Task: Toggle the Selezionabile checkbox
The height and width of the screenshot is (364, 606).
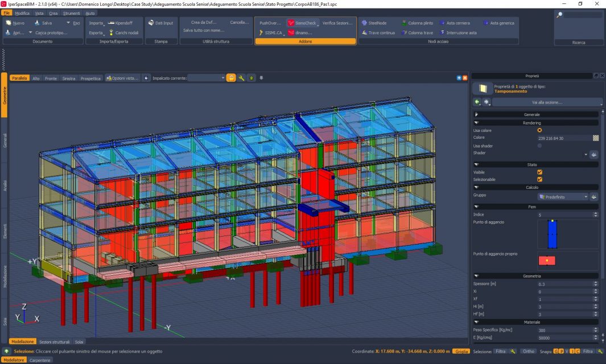Action: (539, 179)
